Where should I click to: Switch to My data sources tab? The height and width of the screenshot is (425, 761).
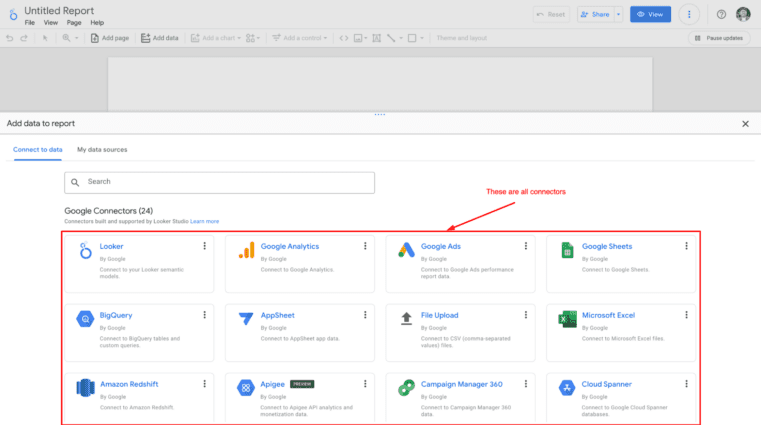point(102,150)
